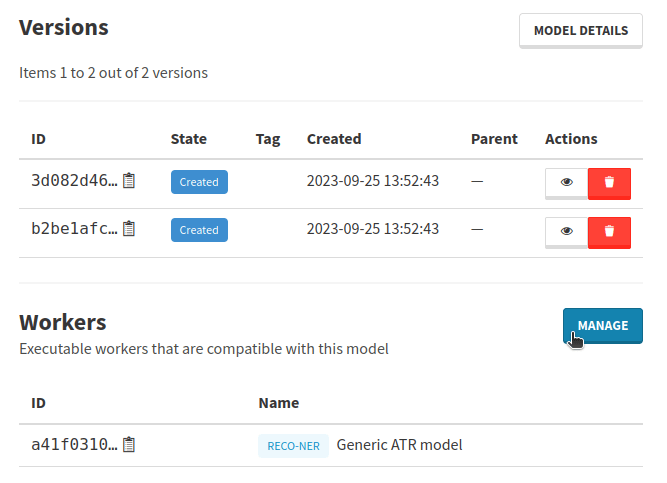Click the 3d082d46 version ID text

[x=74, y=181]
